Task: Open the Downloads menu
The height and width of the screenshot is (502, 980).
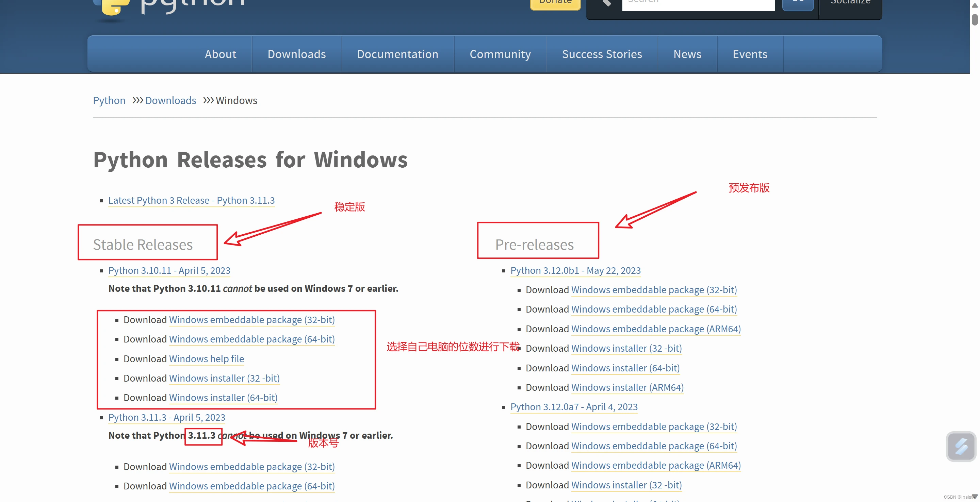Action: point(297,54)
